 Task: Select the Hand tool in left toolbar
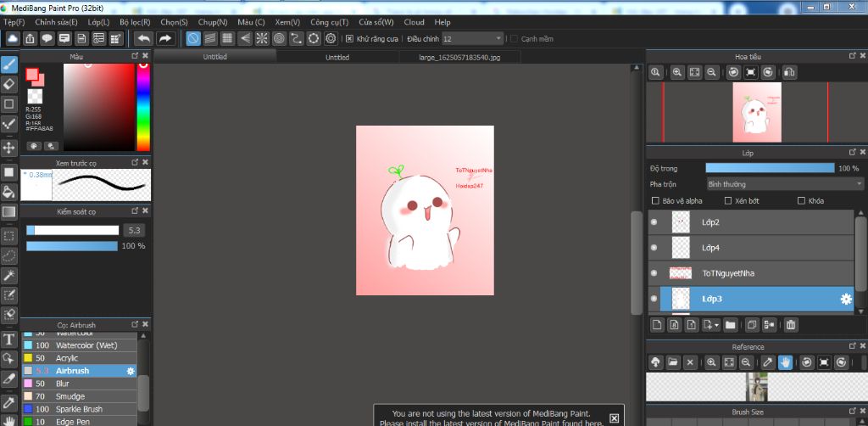click(x=8, y=420)
